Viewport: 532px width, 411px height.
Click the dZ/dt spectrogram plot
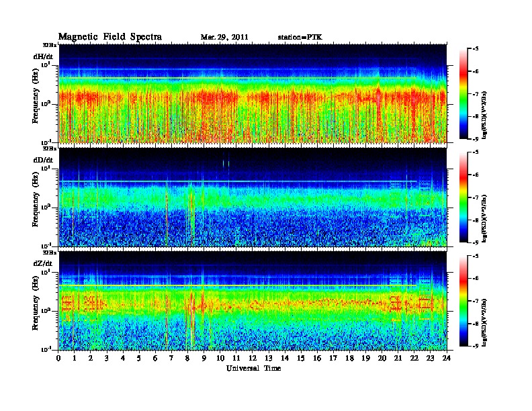253,301
